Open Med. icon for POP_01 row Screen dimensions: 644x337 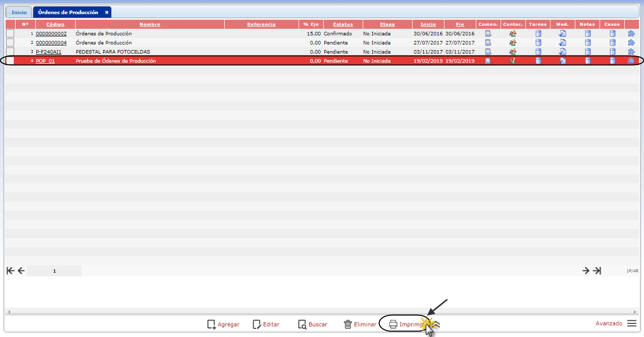pos(563,61)
